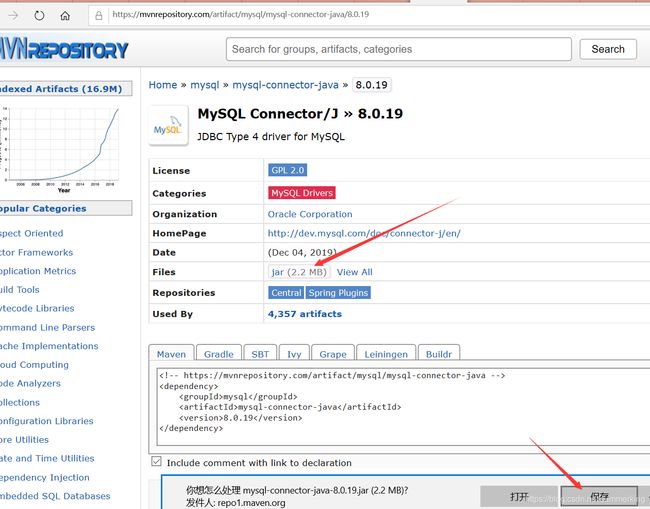
Task: Open Home breadcrumb link
Action: coord(163,85)
